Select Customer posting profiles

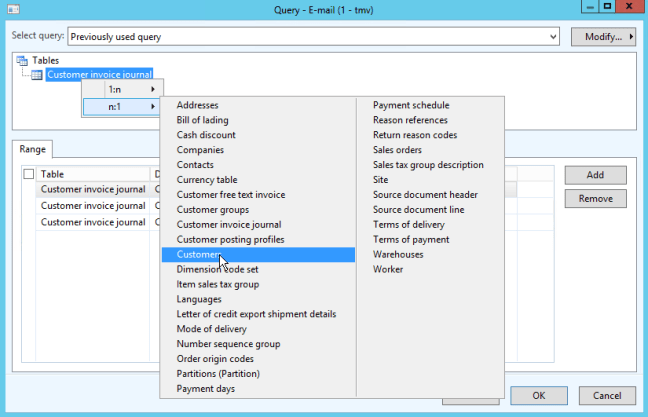click(x=231, y=239)
